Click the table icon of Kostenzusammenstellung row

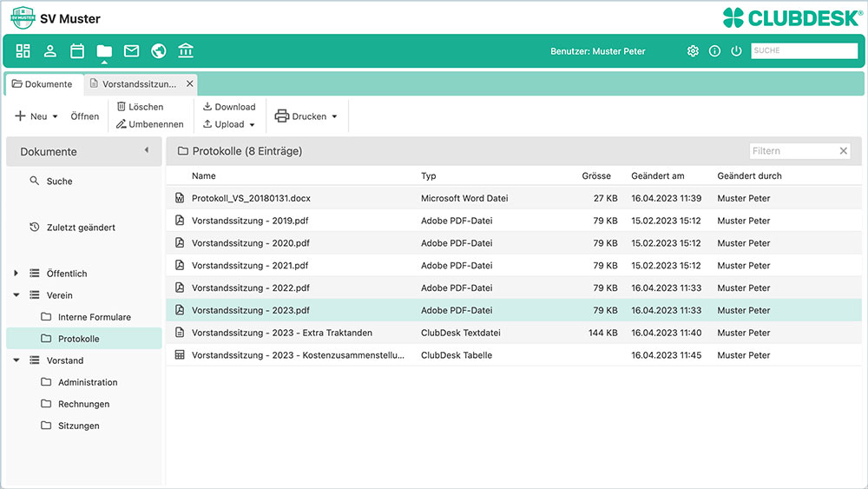(180, 355)
